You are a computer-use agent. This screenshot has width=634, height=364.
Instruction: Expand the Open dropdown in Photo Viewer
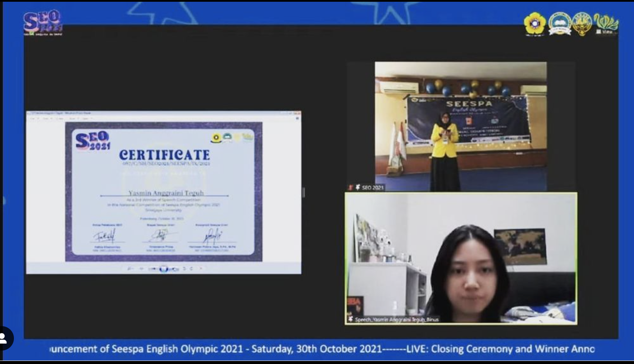tap(86, 118)
